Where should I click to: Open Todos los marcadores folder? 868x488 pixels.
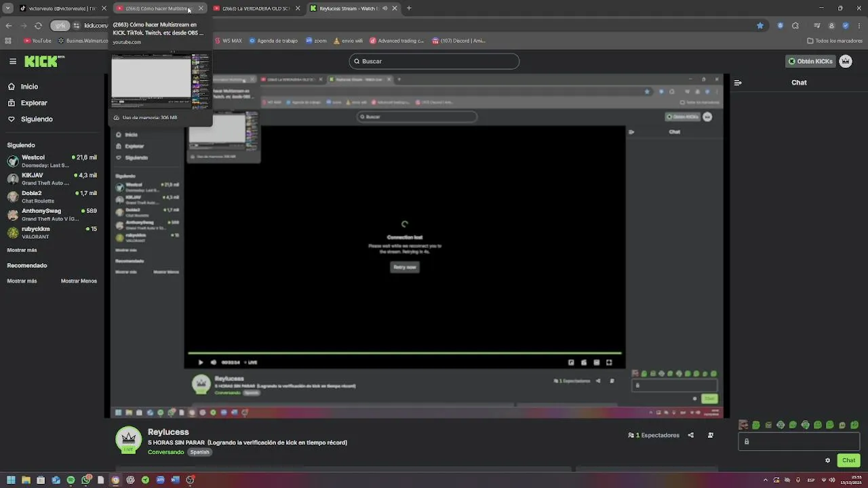835,41
